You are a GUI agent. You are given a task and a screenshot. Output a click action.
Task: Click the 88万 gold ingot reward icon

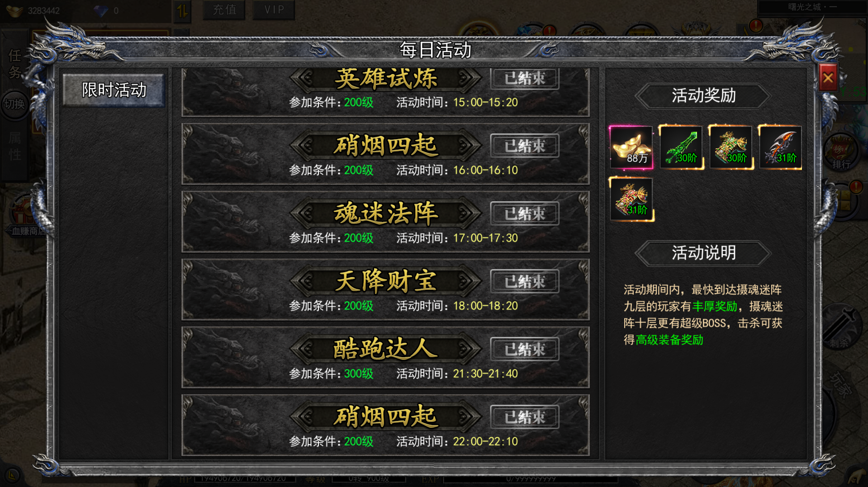click(x=631, y=147)
